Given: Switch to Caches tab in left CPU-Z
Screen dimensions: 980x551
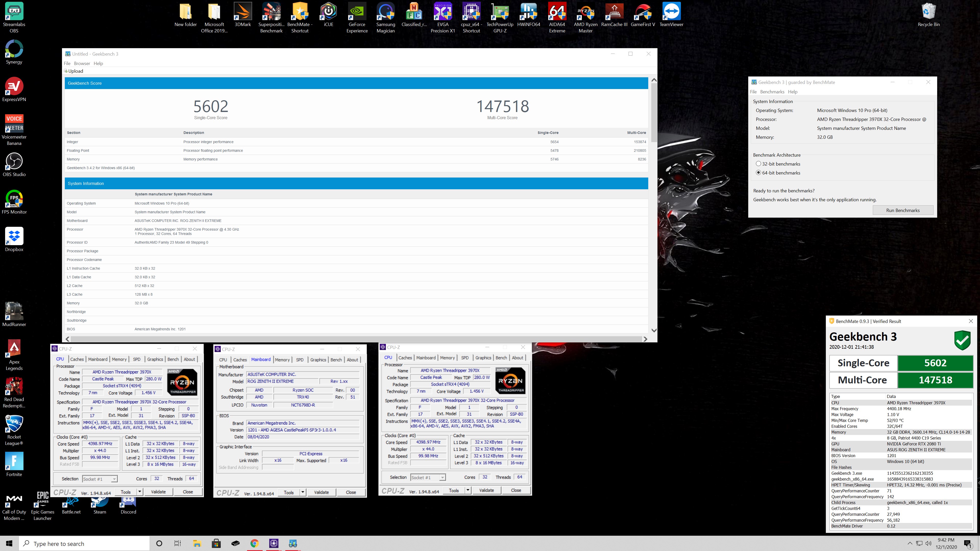Looking at the screenshot, I should (77, 359).
